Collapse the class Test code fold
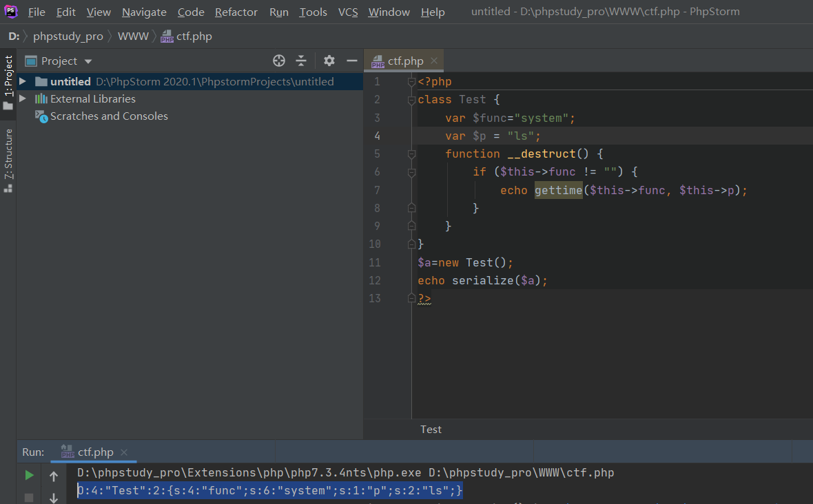The height and width of the screenshot is (504, 813). click(411, 99)
